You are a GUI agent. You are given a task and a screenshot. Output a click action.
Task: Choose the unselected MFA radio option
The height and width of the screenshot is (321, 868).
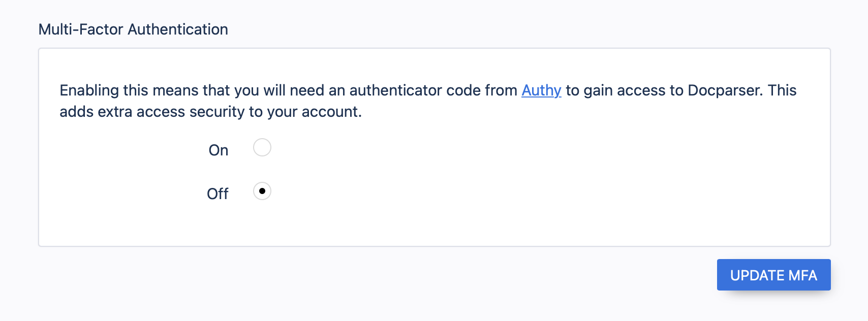click(262, 147)
